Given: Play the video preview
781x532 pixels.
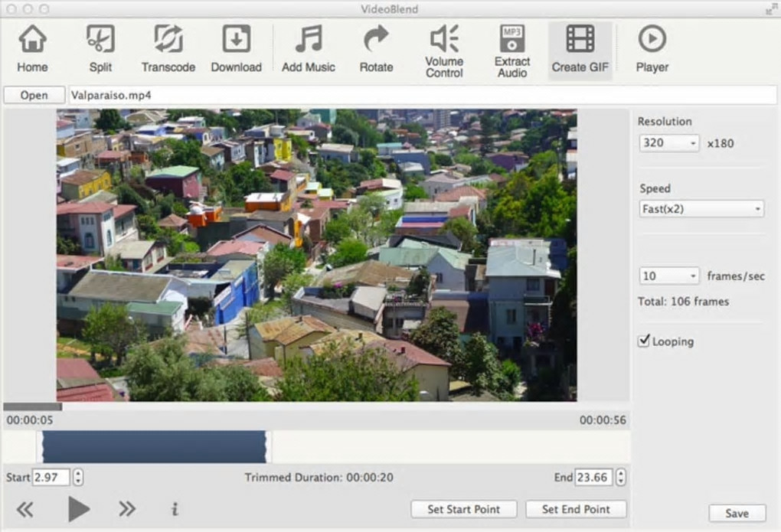Looking at the screenshot, I should pyautogui.click(x=78, y=509).
